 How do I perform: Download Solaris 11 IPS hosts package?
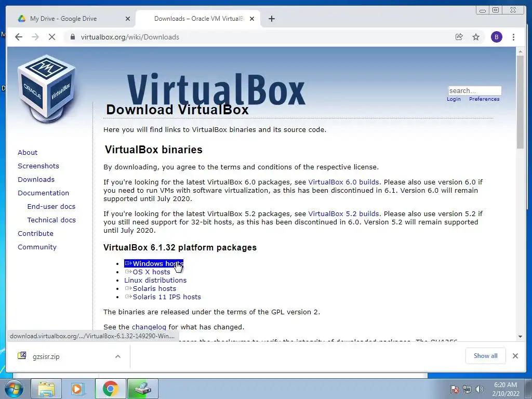[163, 297]
